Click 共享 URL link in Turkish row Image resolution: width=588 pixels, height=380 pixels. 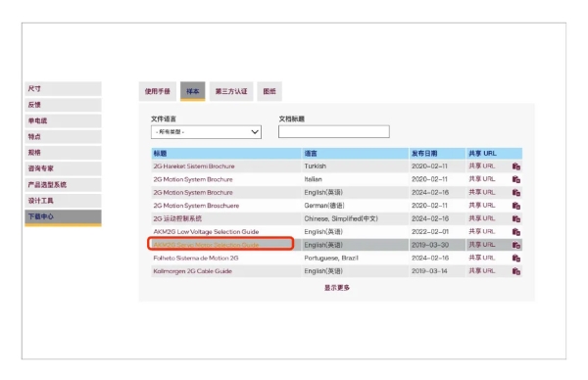482,166
